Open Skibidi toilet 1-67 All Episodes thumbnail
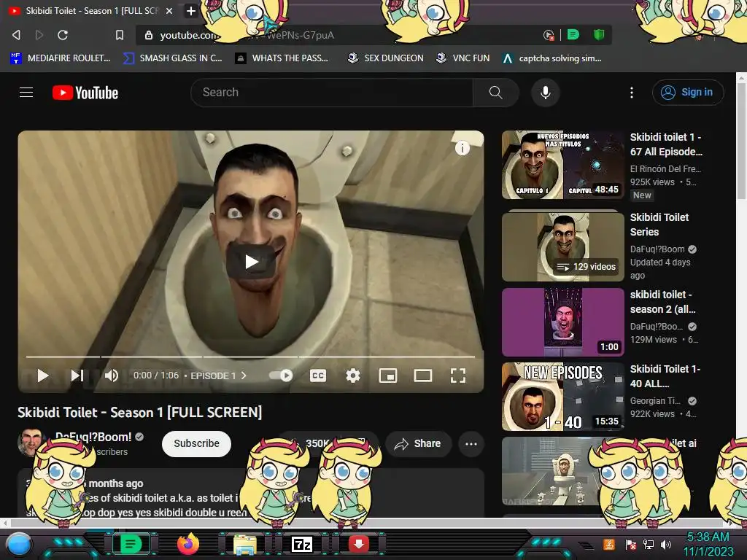 tap(562, 165)
